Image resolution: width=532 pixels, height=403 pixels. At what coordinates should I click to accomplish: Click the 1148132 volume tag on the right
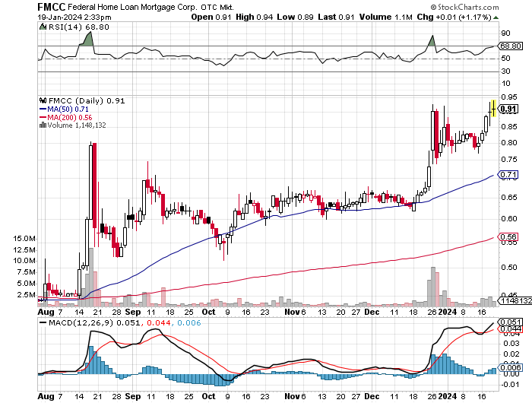(x=516, y=300)
